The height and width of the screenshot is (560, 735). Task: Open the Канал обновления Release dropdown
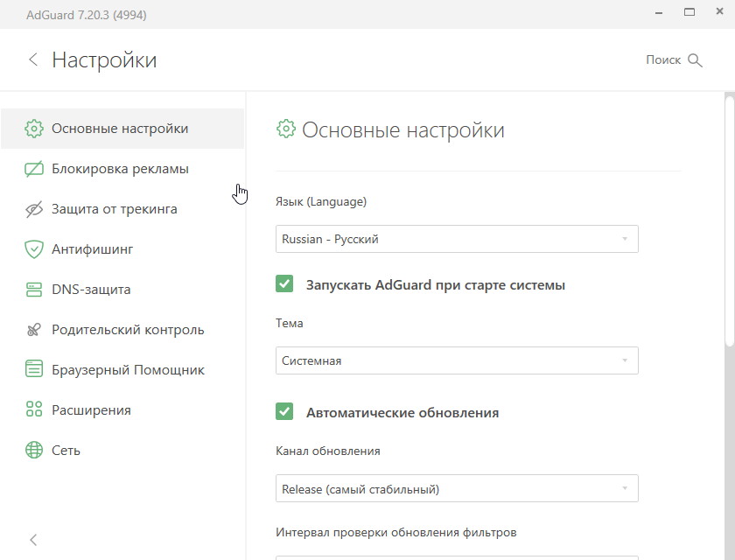(x=457, y=488)
